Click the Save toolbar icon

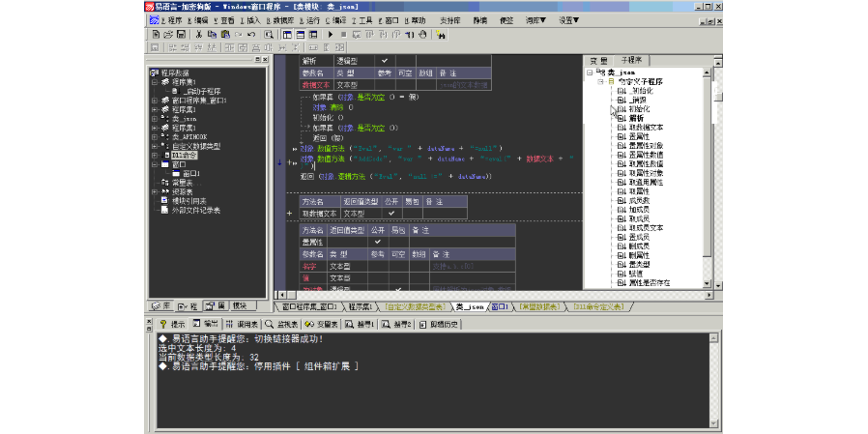(181, 34)
